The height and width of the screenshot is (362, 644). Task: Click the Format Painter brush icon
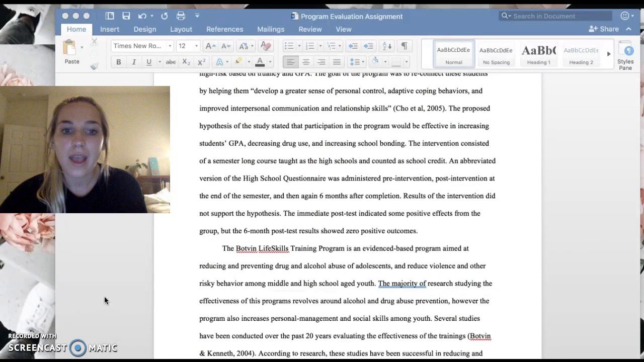click(x=94, y=66)
